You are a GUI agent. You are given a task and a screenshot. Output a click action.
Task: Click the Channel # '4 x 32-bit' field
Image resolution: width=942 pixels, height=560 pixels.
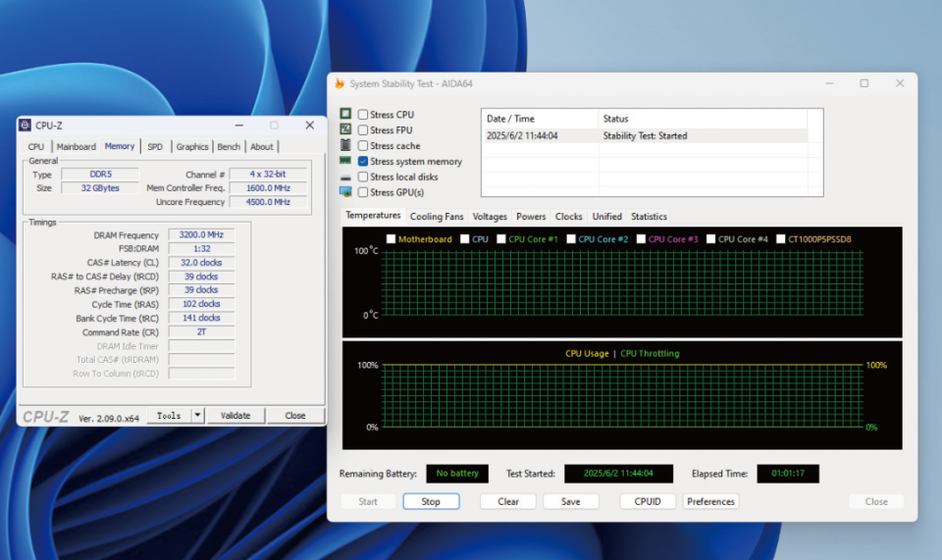268,174
